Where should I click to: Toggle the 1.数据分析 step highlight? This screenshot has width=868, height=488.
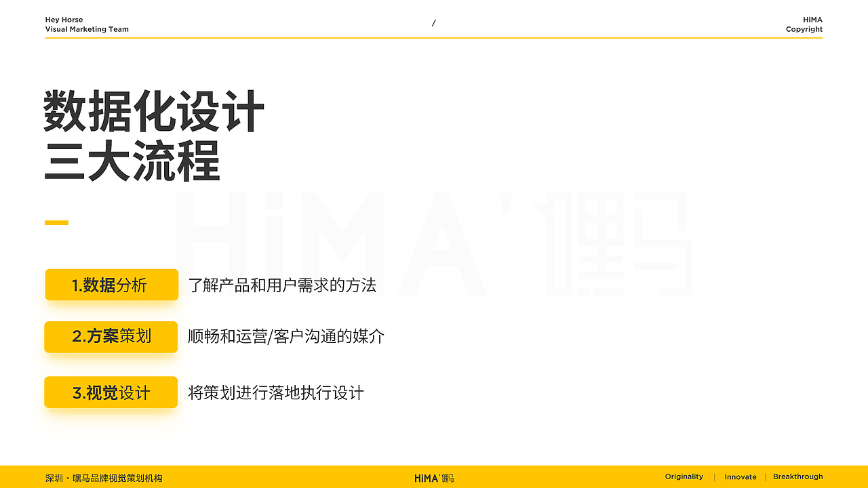point(111,285)
